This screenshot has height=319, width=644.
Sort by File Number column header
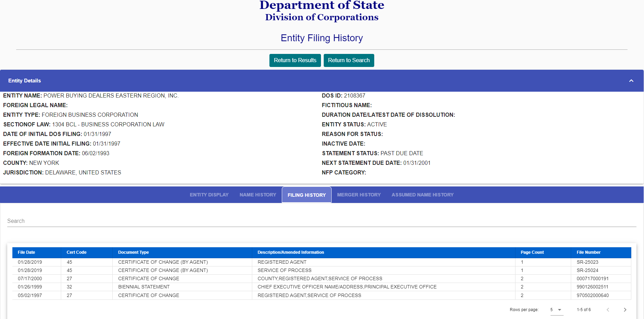588,252
